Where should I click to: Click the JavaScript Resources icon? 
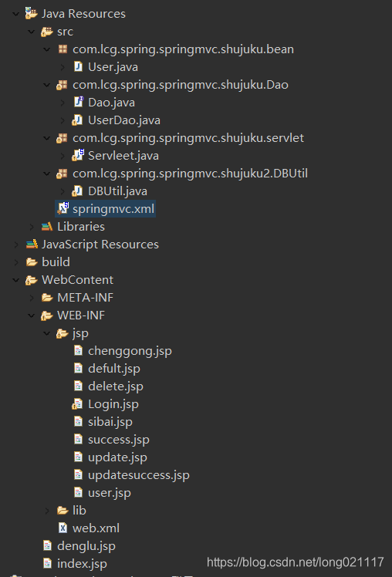[32, 244]
